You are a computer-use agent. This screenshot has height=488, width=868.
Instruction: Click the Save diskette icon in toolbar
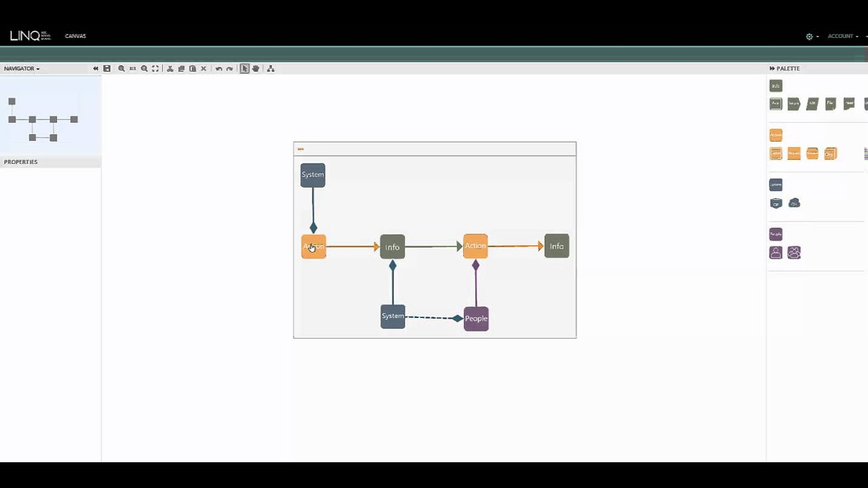(x=106, y=68)
